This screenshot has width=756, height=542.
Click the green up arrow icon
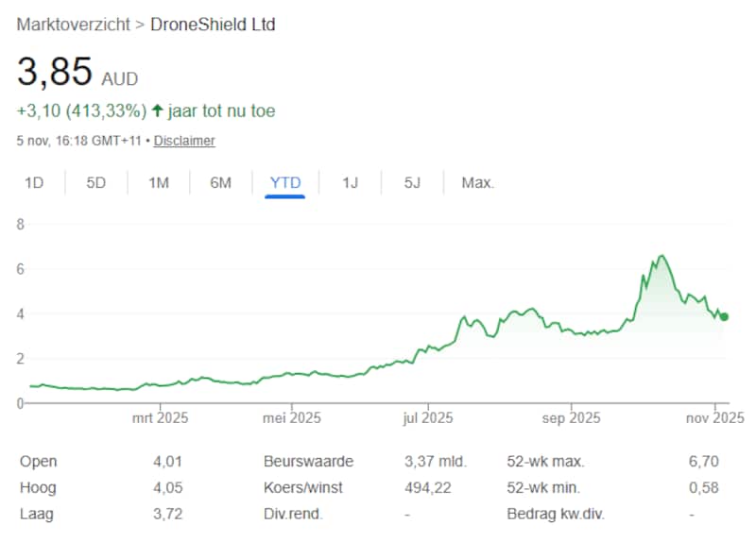pyautogui.click(x=158, y=111)
